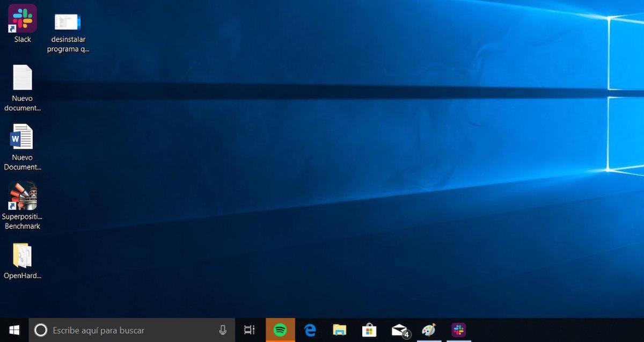Screen dimensions: 644x342
Task: Open Task View from the taskbar
Action: pos(250,330)
